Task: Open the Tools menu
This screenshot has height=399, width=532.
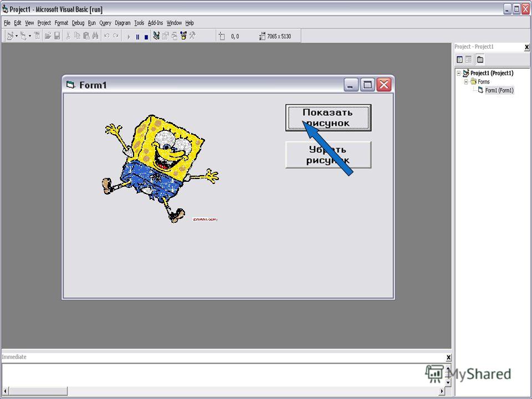Action: [139, 23]
